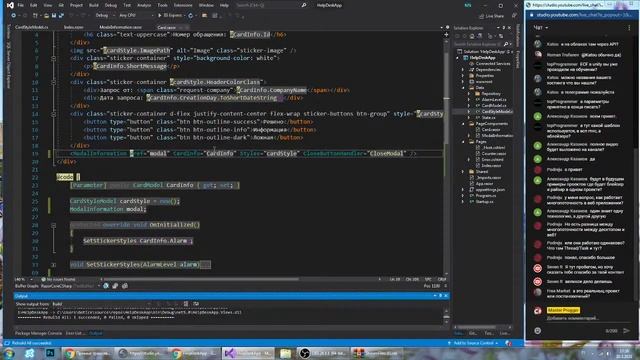Screen dimensions: 640x360
Task: Expand the Dependencies node
Action: pyautogui.click(x=463, y=70)
